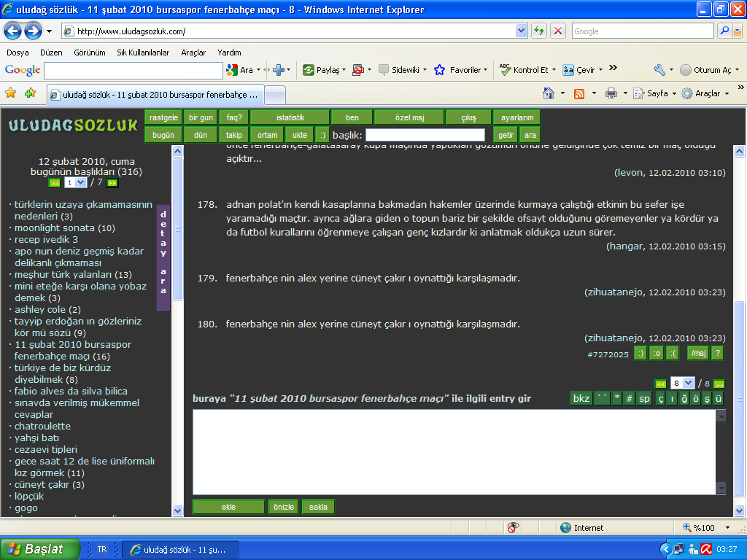
Task: Click the red antivirus tray icon
Action: click(x=706, y=550)
